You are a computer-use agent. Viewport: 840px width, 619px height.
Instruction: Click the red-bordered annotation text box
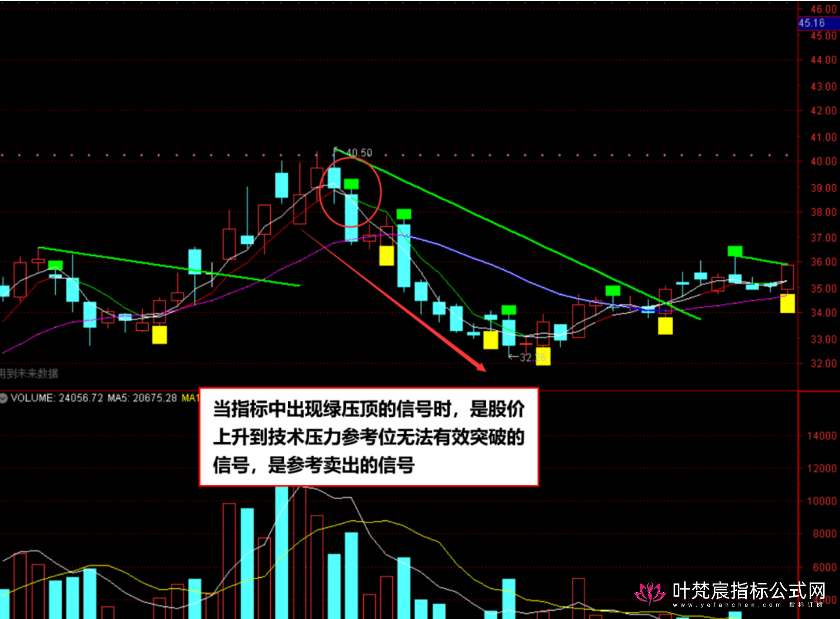(x=369, y=437)
